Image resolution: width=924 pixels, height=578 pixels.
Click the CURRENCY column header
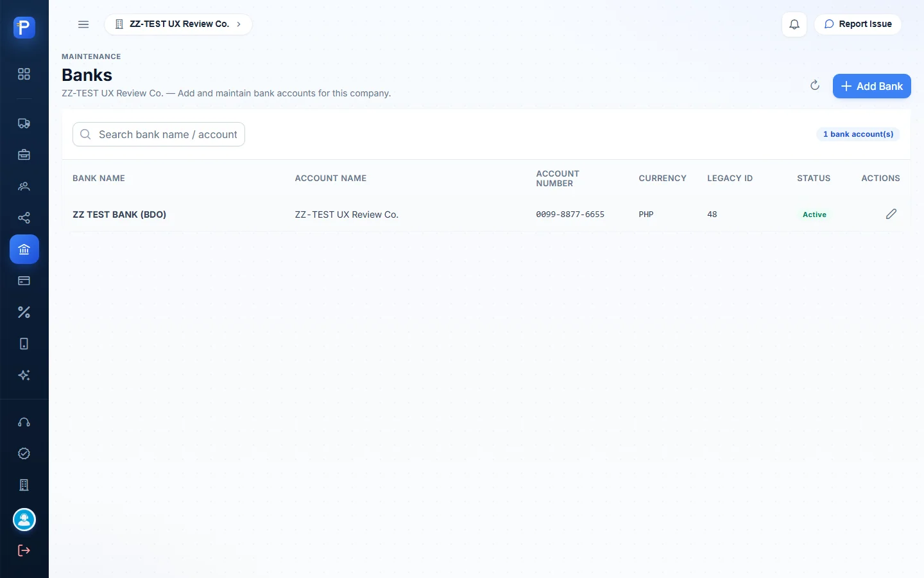[662, 179]
